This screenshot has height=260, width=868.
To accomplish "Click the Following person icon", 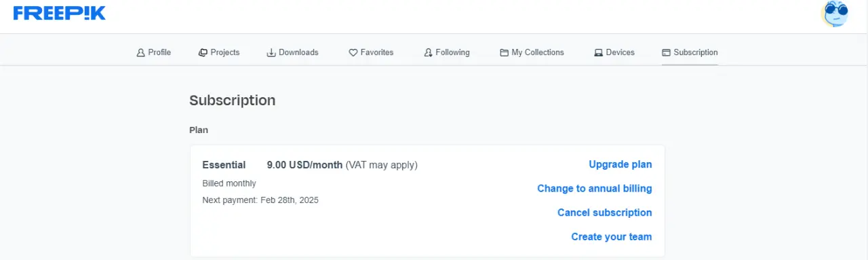I will tap(429, 52).
